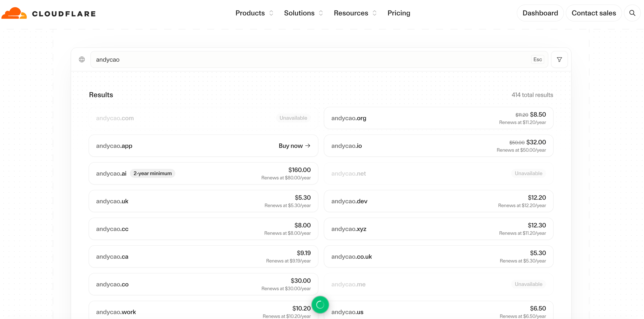Screen dimensions: 644x319
Task: Clear search with the Esc key hint
Action: tap(538, 59)
